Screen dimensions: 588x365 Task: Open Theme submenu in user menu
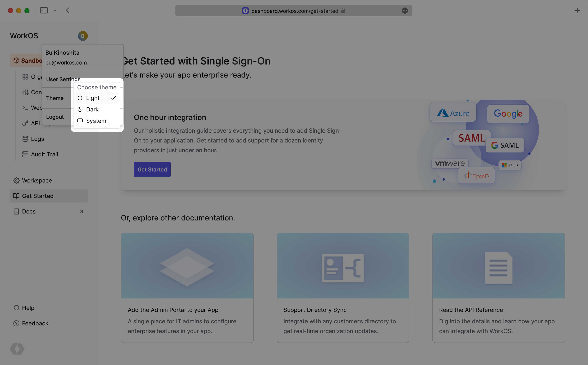(55, 98)
